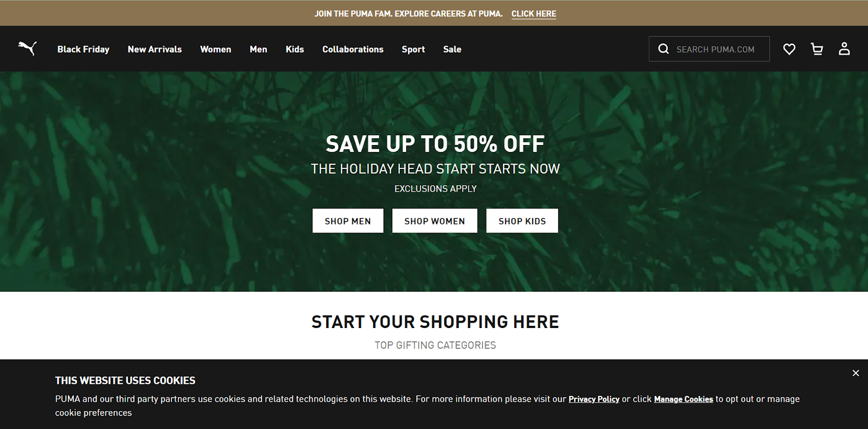Viewport: 868px width, 429px height.
Task: Select Men in the navigation bar
Action: coord(258,49)
